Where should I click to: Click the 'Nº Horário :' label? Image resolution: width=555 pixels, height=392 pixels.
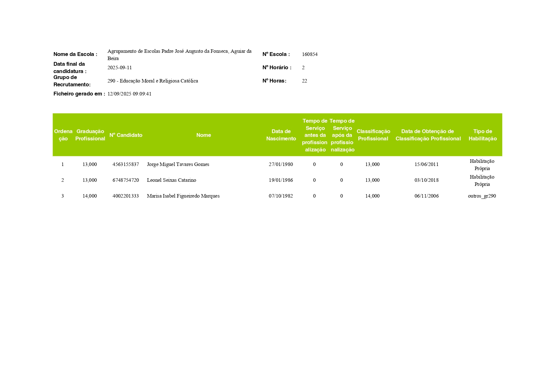[277, 68]
